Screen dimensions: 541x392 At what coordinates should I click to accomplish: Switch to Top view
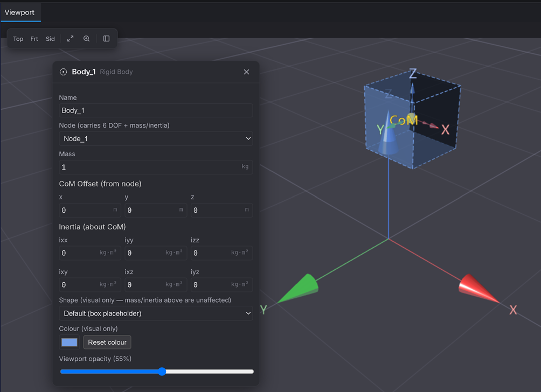pos(18,39)
